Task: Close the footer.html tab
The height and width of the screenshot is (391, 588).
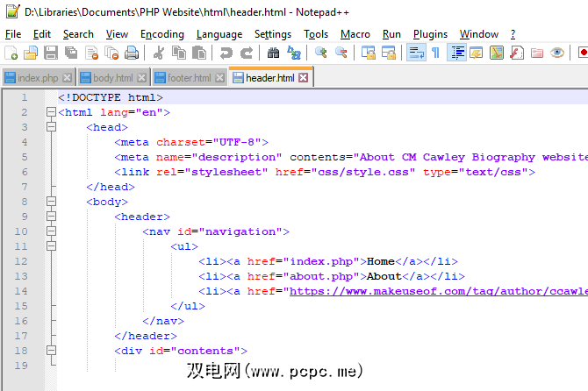Action: [220, 77]
